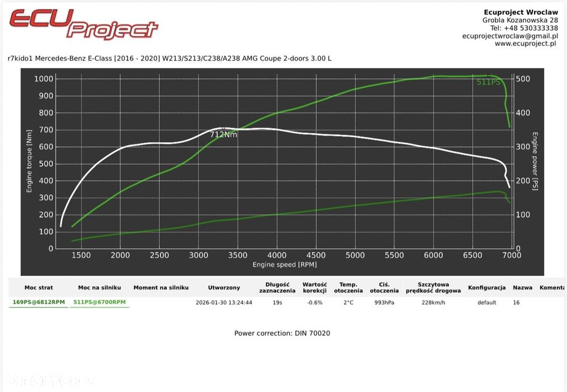Sort by Moc na silniku column header
The width and height of the screenshot is (567, 392).
(x=99, y=288)
